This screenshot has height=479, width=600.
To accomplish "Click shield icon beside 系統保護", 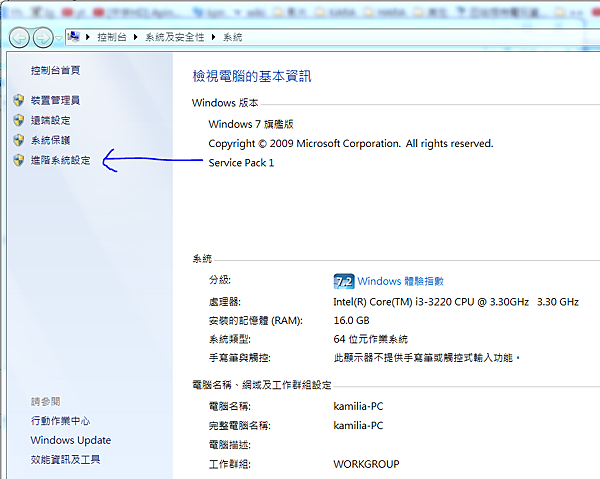I will pos(18,140).
